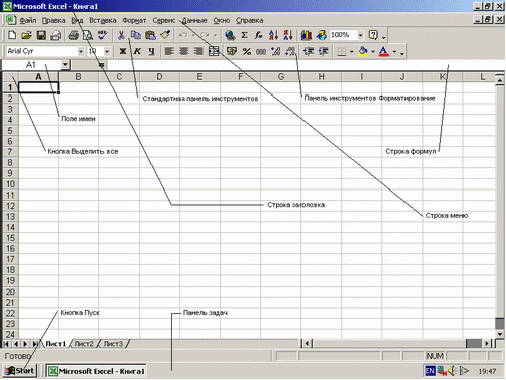The height and width of the screenshot is (380, 506).
Task: Open the Office Assistant help icon
Action: [x=373, y=35]
